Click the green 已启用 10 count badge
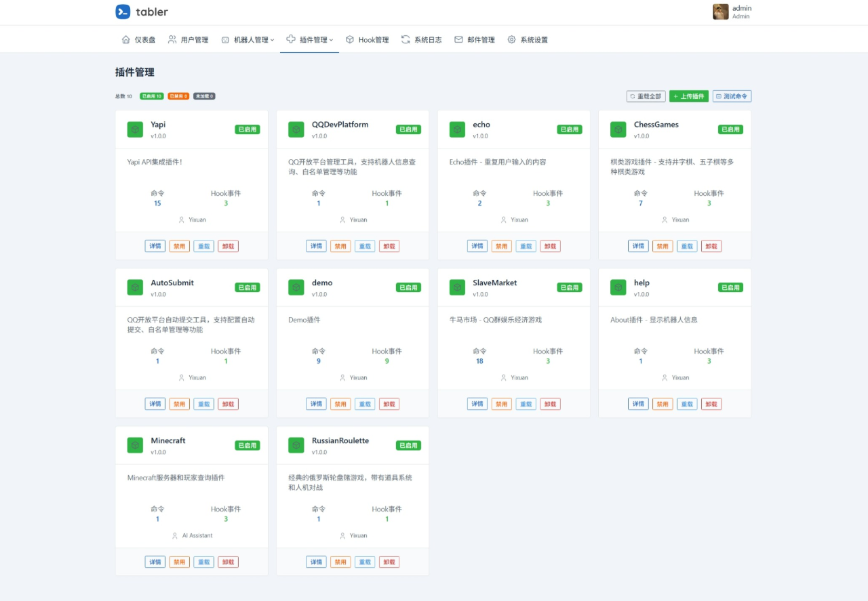This screenshot has width=868, height=601. pyautogui.click(x=152, y=96)
